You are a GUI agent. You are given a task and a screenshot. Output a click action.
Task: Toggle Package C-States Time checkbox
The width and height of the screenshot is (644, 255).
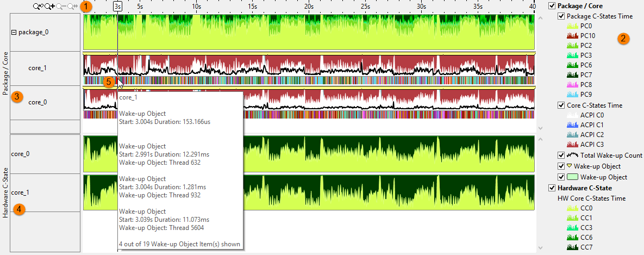click(561, 16)
